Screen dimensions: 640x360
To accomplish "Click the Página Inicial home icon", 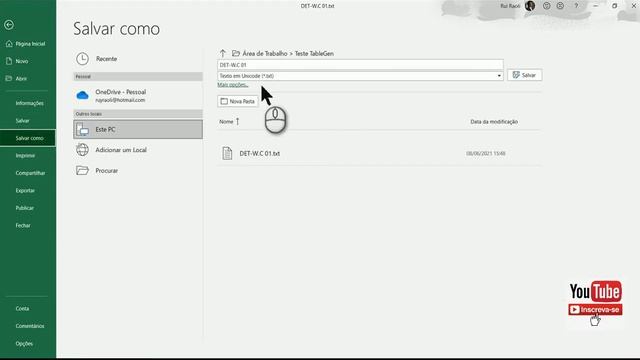I will click(9, 44).
